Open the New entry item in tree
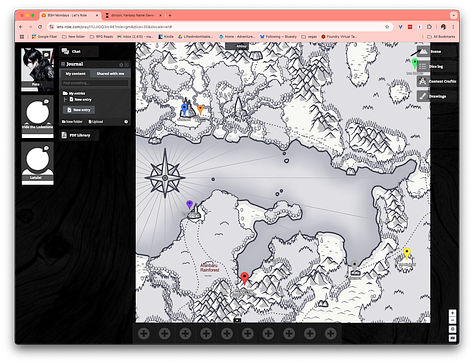 [80, 100]
